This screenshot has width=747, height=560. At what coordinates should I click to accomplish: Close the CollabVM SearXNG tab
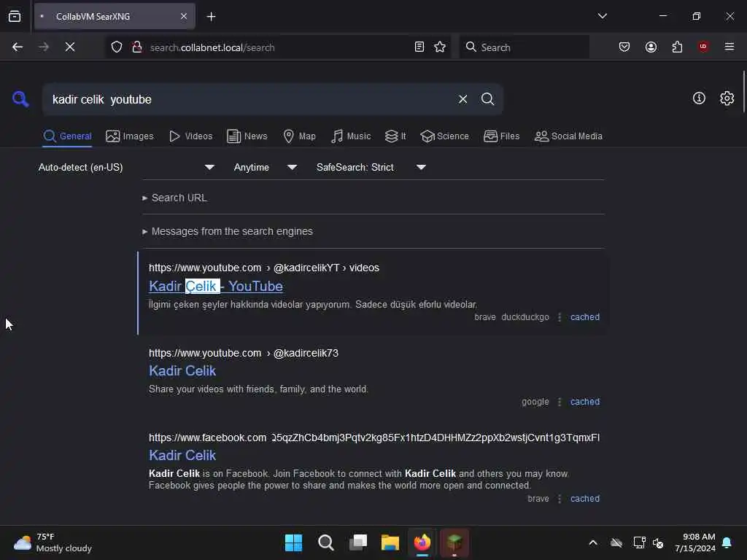[x=184, y=17]
